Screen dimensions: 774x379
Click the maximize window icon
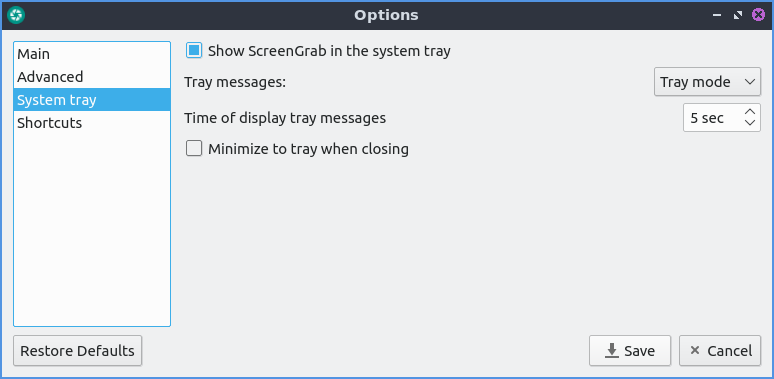(x=737, y=15)
